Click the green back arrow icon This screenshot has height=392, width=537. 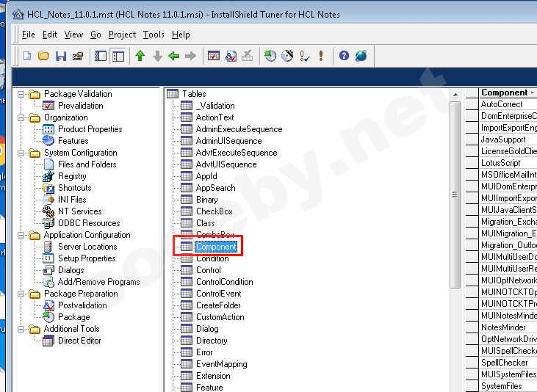[x=174, y=56]
